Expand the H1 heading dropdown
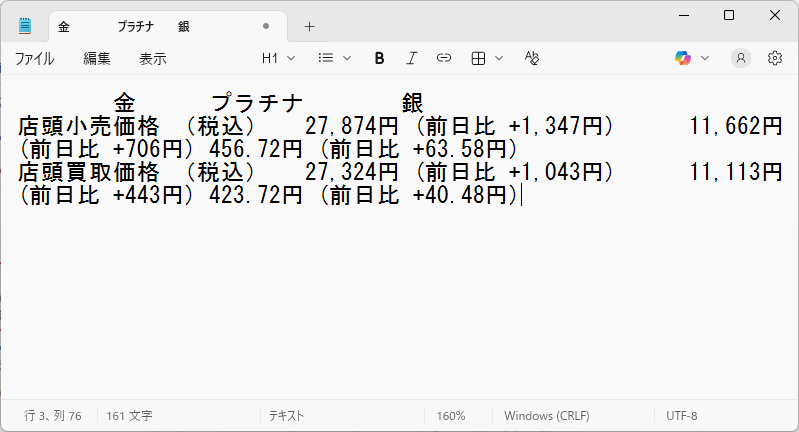 pyautogui.click(x=278, y=58)
